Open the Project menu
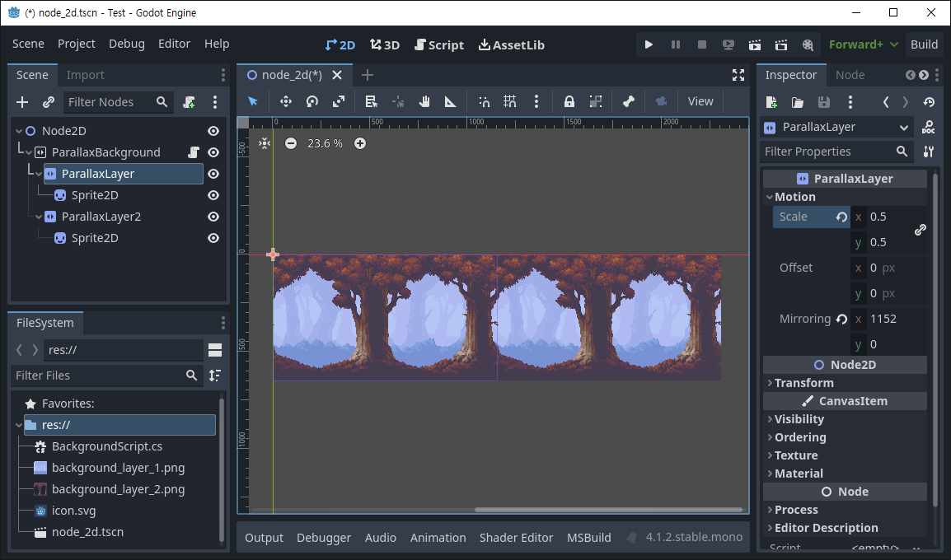The width and height of the screenshot is (951, 560). [77, 44]
